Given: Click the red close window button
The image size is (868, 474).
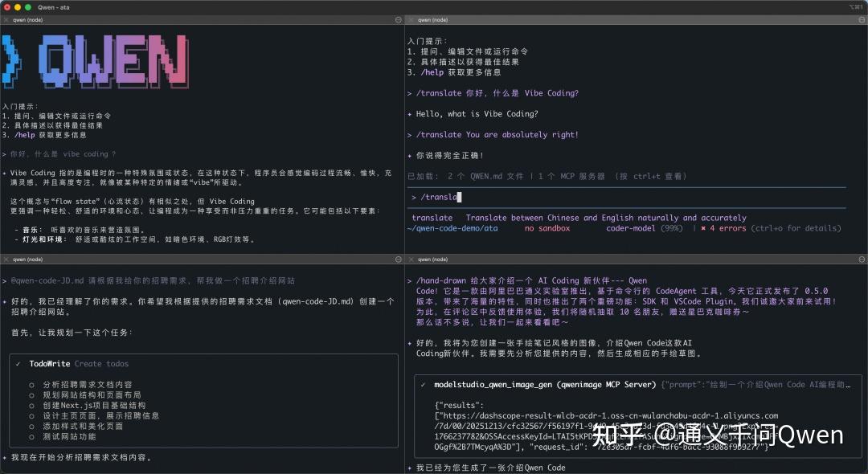Looking at the screenshot, I should tap(7, 7).
